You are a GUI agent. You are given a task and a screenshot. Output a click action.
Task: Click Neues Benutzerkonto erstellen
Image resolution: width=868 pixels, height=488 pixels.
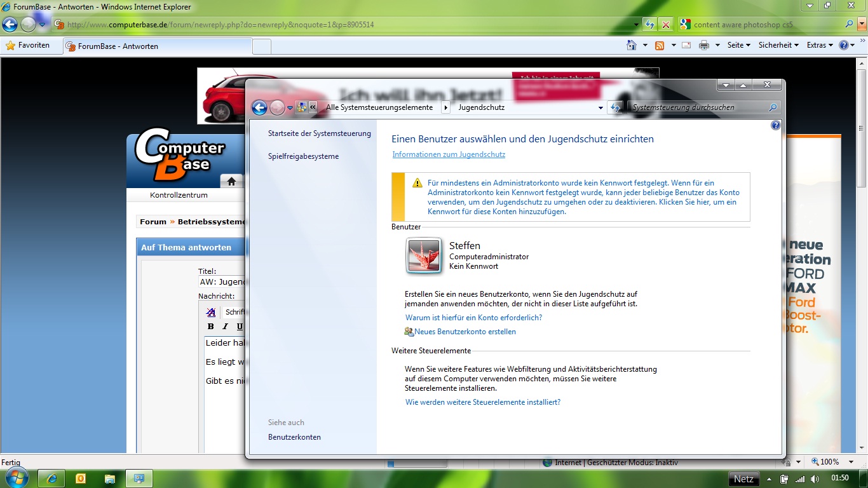pos(465,332)
